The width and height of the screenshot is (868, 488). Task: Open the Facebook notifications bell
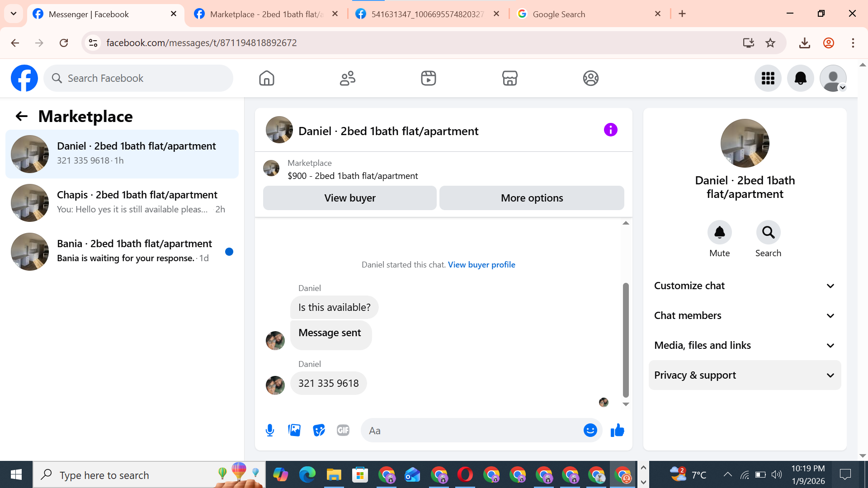click(800, 78)
